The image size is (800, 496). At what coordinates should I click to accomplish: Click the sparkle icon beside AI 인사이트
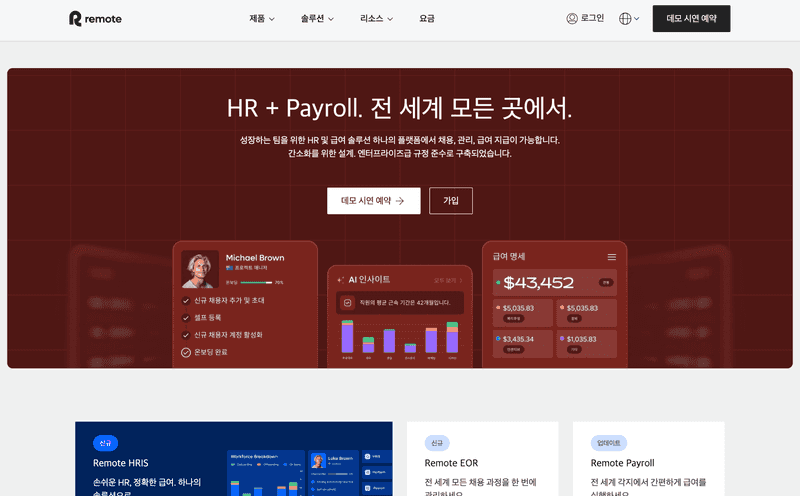tap(340, 279)
